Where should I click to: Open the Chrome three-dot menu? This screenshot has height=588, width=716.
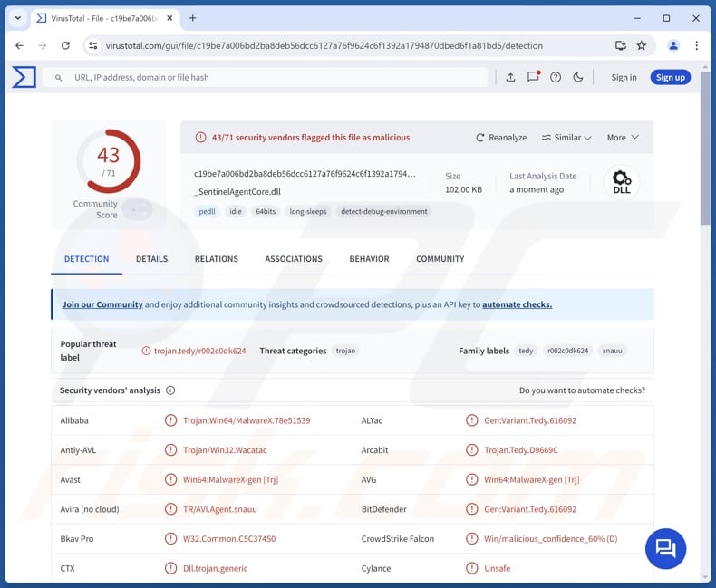click(x=696, y=45)
